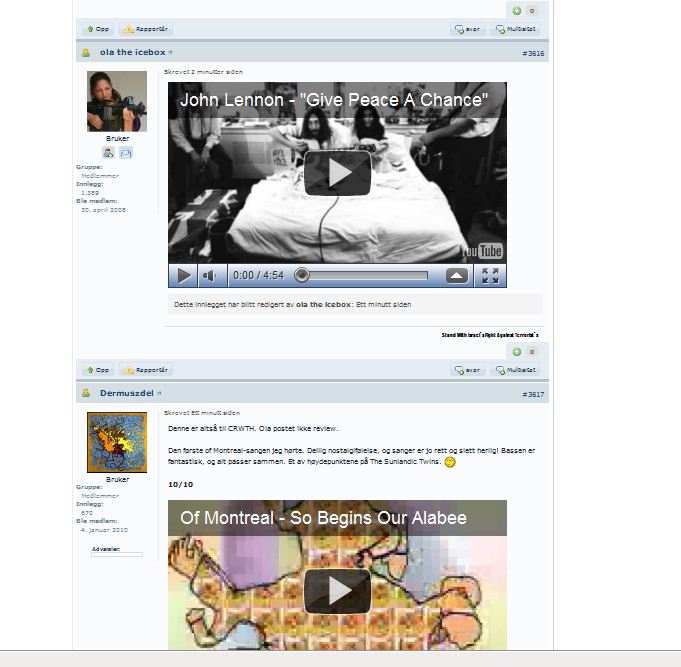
Task: Open post permalink #3617
Action: click(533, 394)
